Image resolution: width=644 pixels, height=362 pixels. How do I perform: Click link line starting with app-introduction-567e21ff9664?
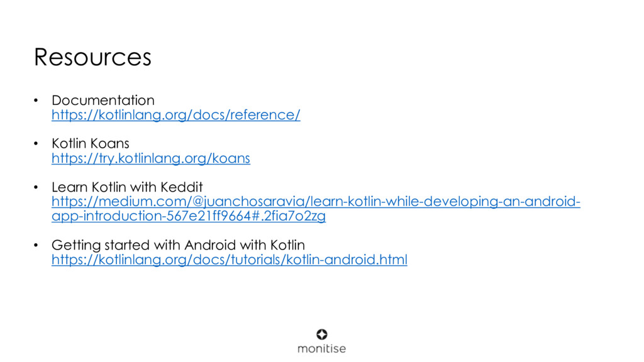[x=189, y=216]
